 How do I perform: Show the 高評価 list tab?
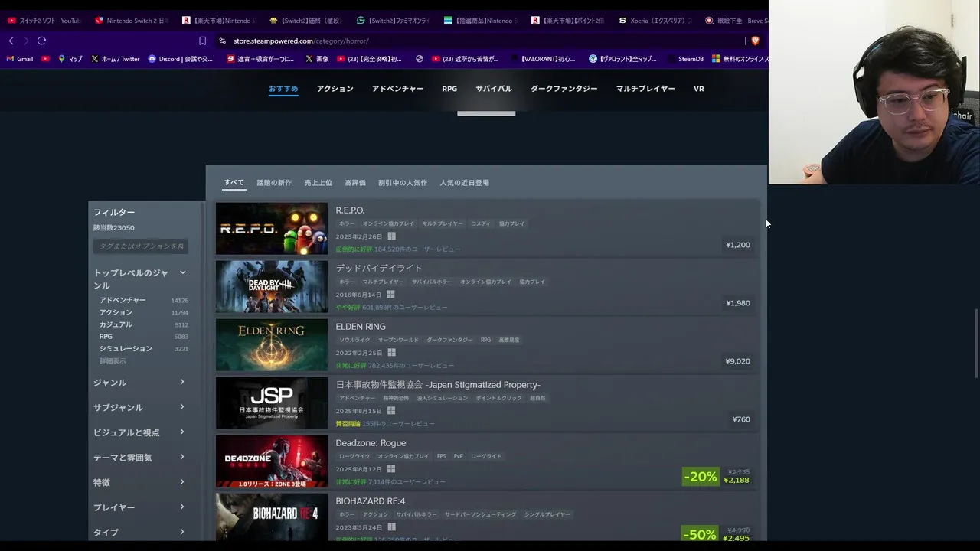click(x=355, y=183)
